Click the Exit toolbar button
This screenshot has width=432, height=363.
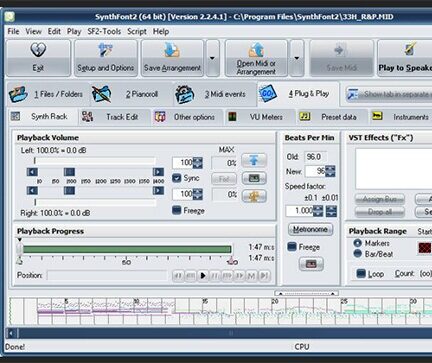pyautogui.click(x=38, y=58)
